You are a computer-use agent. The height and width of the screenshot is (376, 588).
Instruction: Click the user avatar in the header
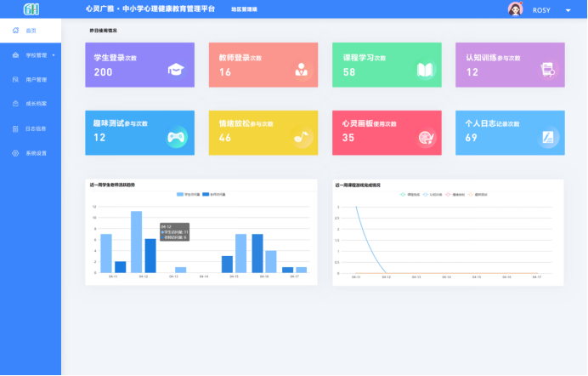pyautogui.click(x=515, y=9)
